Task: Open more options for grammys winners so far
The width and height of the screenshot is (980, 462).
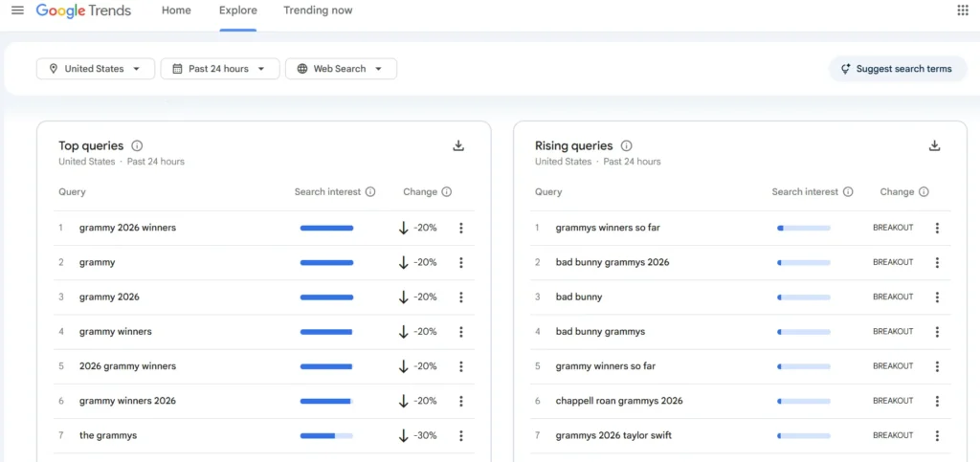Action: [937, 228]
